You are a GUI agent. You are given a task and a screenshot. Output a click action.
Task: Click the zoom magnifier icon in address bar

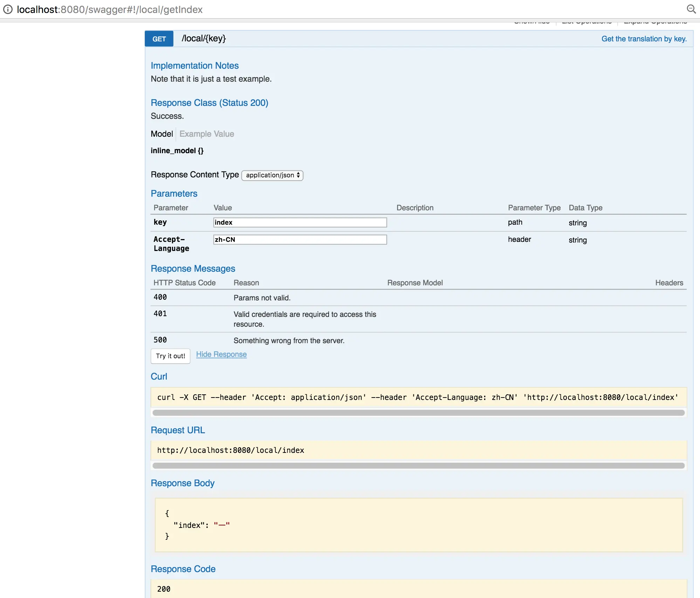coord(691,9)
